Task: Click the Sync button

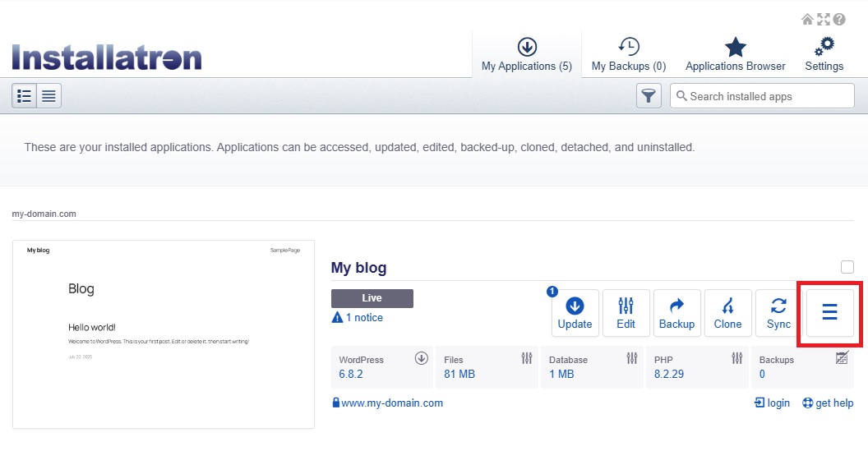Action: (778, 313)
